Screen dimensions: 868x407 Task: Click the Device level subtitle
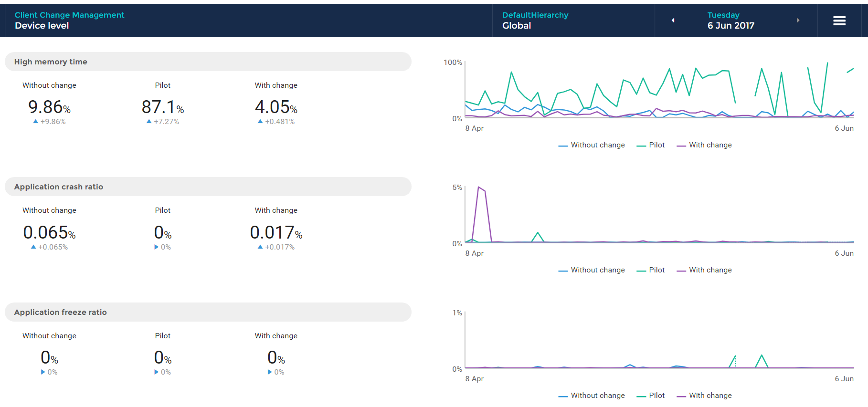pyautogui.click(x=42, y=26)
